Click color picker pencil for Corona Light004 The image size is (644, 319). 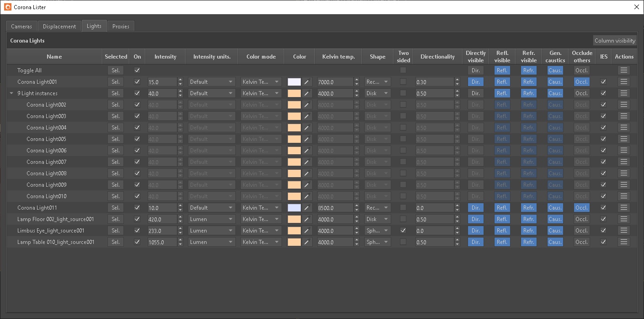coord(307,128)
